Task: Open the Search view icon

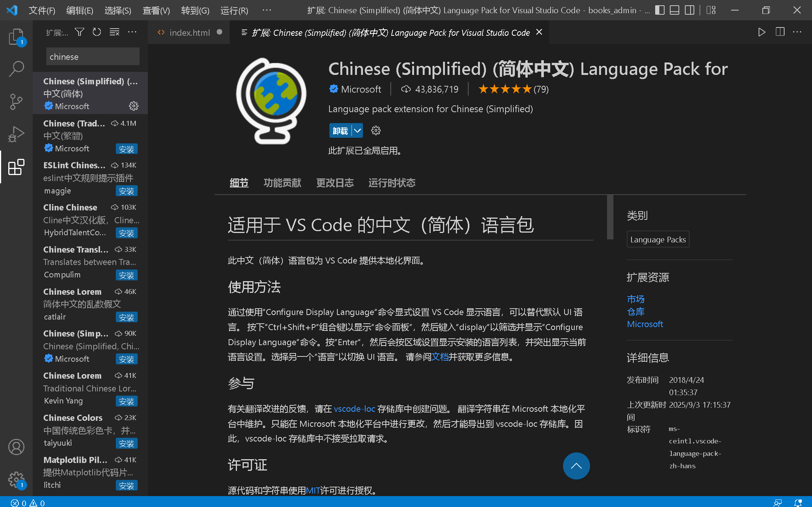Action: coord(16,69)
